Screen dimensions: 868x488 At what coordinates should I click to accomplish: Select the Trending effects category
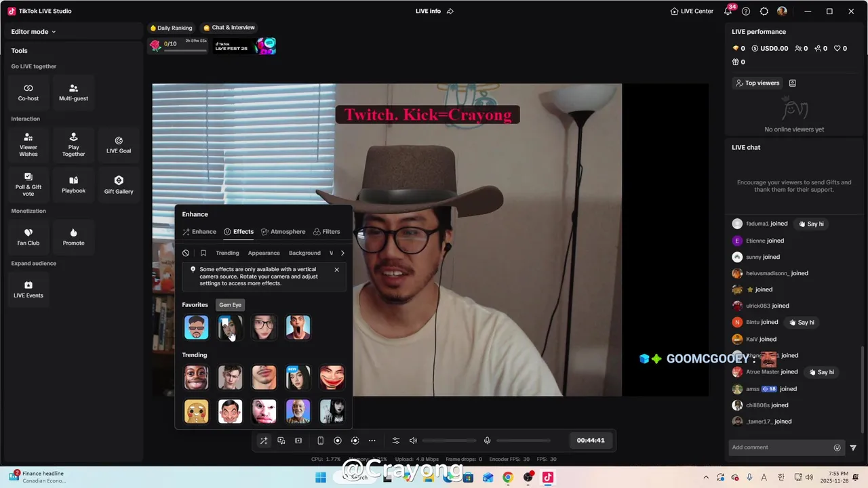click(x=227, y=253)
